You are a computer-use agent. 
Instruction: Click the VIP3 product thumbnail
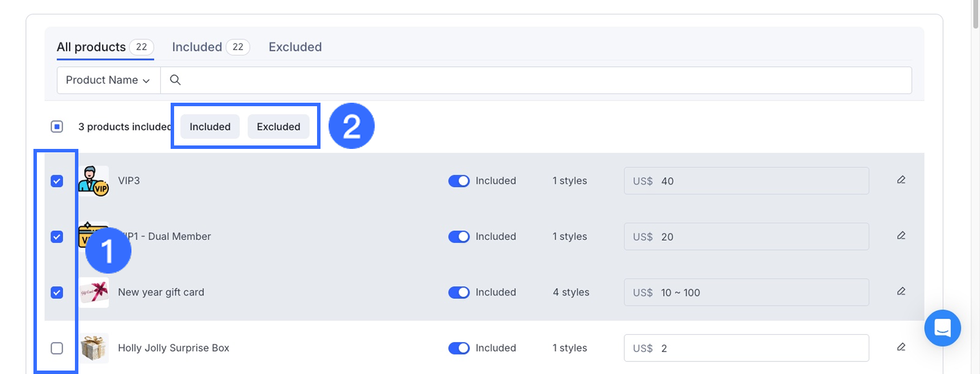93,181
